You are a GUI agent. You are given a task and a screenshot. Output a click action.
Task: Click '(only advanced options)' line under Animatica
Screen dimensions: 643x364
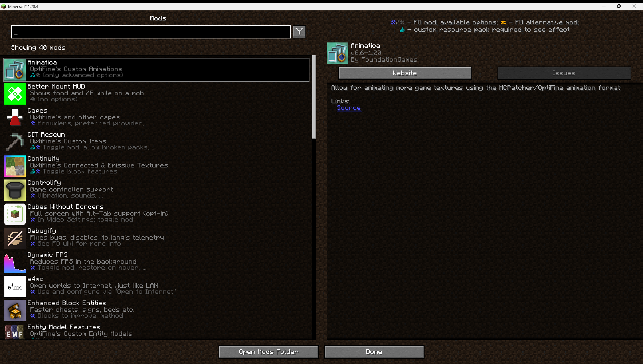[x=83, y=75]
